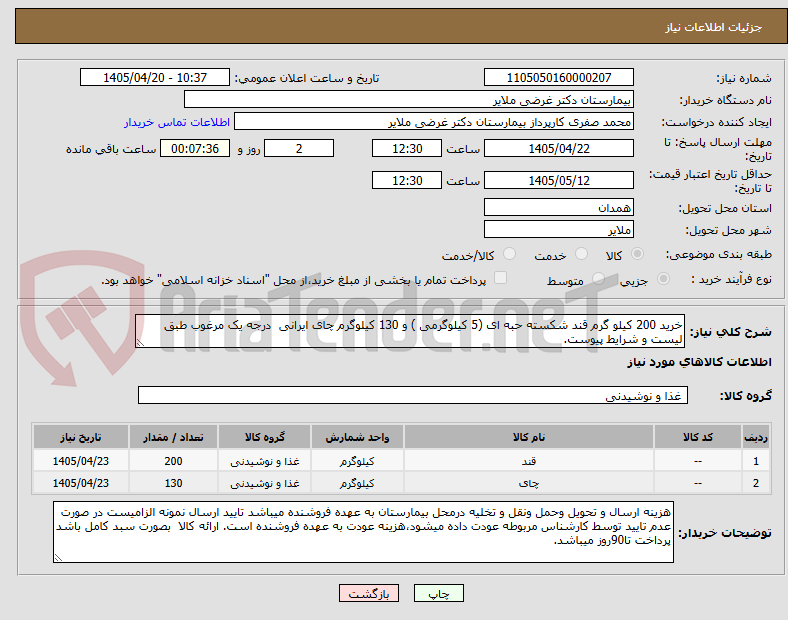The image size is (788, 620).
Task: Select the جزیی purchase type radio
Action: click(x=663, y=279)
